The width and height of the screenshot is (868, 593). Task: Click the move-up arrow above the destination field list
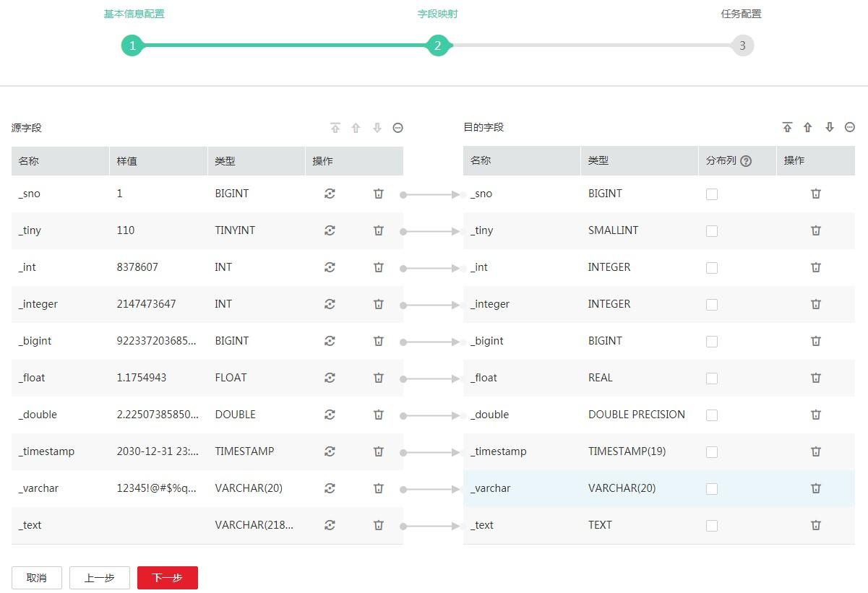point(808,127)
